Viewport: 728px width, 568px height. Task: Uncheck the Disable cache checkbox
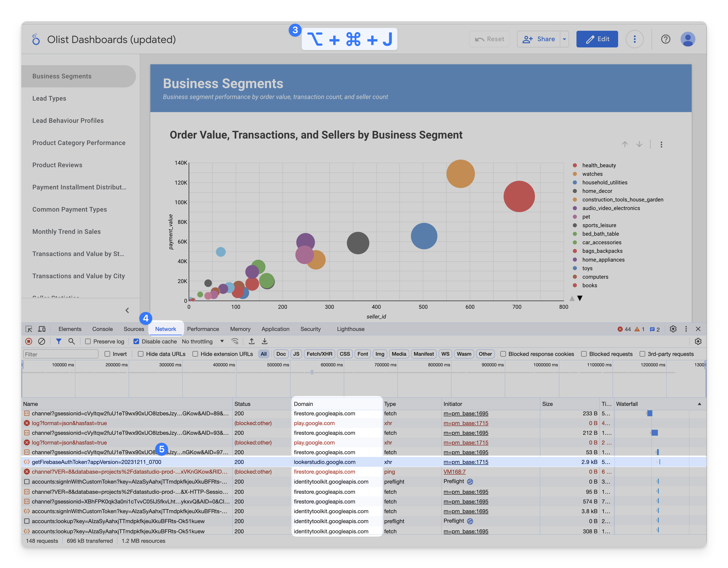pos(136,341)
